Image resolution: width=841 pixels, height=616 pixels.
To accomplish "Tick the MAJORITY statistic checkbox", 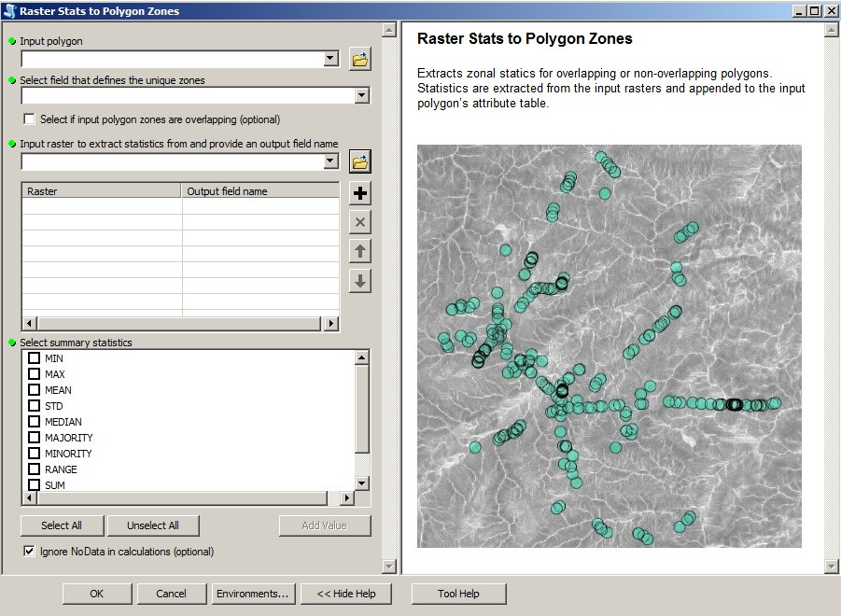I will click(x=34, y=438).
